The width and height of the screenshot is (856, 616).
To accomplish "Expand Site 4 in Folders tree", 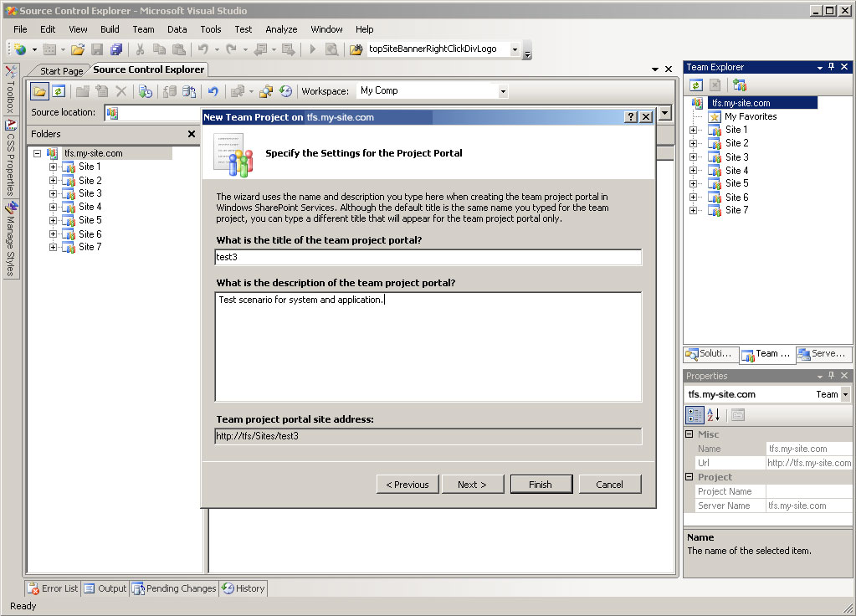I will [53, 207].
